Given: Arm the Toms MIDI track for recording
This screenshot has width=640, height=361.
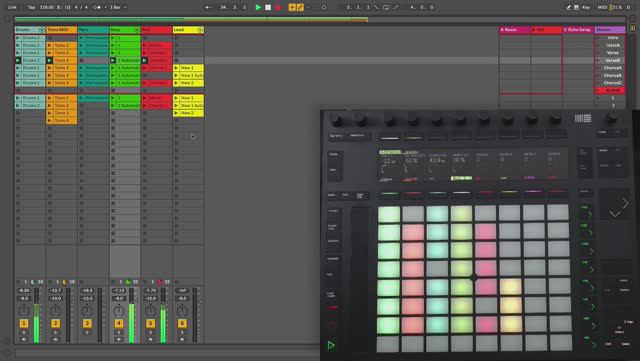Looking at the screenshot, I should coord(56,339).
